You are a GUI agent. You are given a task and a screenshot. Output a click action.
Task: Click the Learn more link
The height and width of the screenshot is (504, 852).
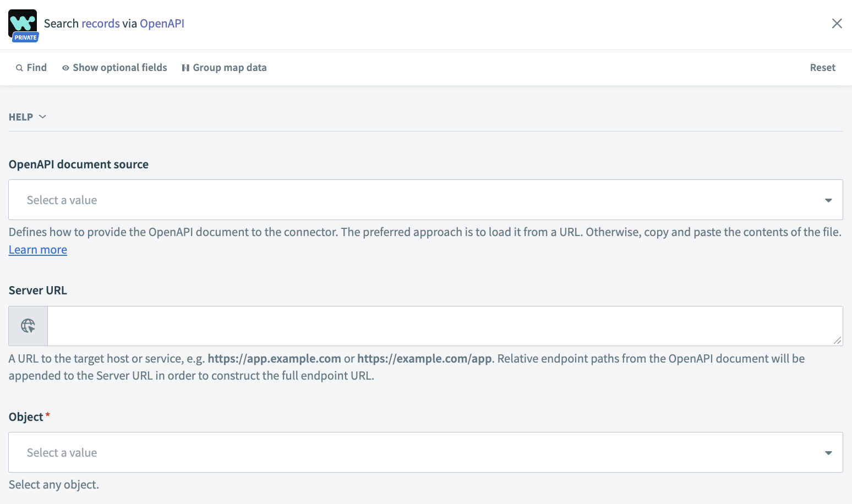(37, 249)
